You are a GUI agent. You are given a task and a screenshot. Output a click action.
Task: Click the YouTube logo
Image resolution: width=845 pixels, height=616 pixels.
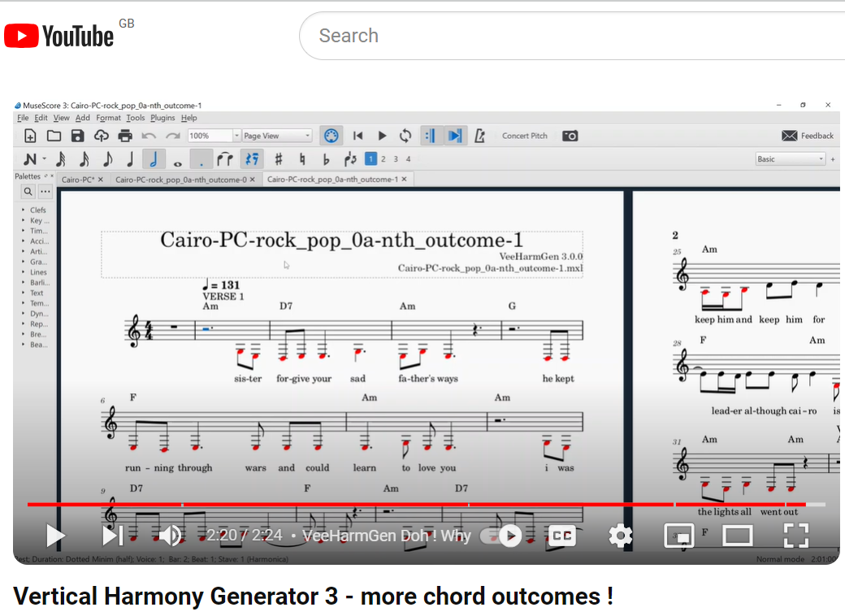pyautogui.click(x=59, y=36)
